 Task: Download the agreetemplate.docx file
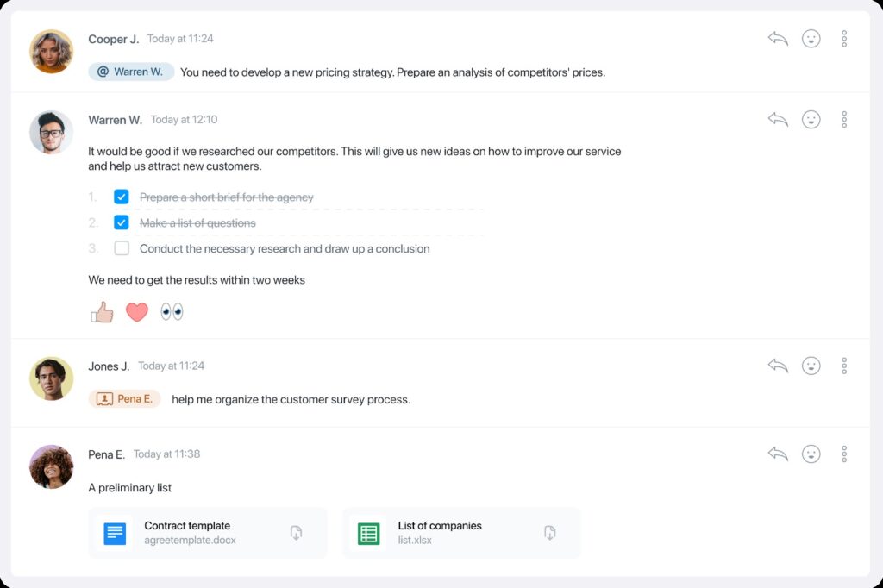click(x=296, y=533)
